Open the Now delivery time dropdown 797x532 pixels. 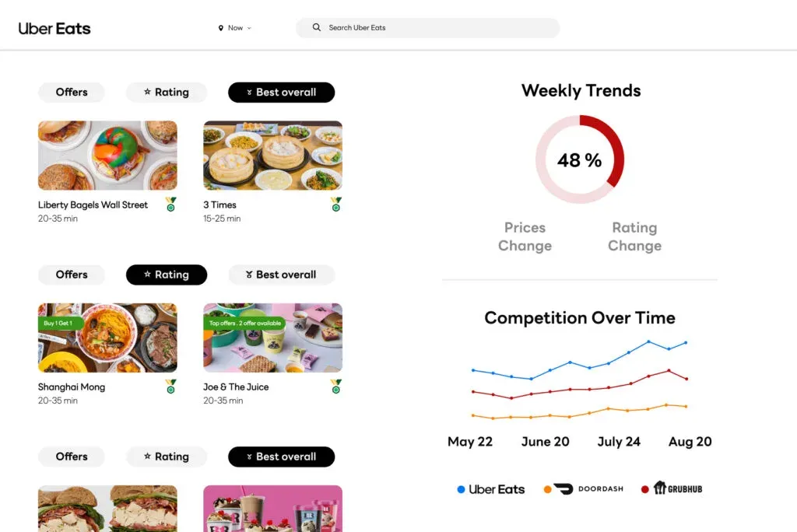[235, 28]
